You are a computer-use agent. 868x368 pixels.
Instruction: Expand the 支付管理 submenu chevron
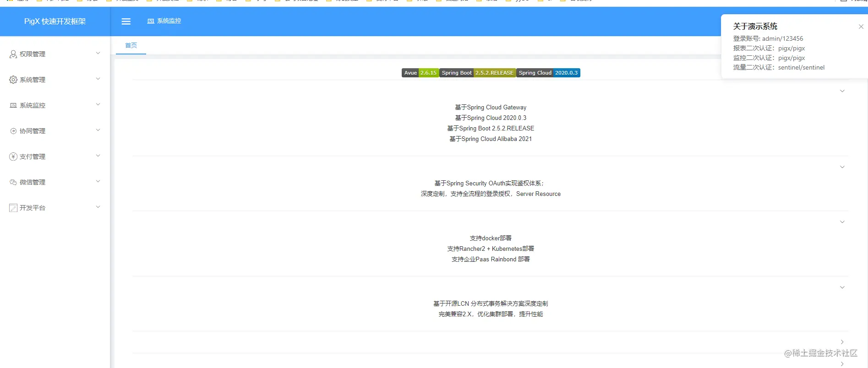pos(98,156)
